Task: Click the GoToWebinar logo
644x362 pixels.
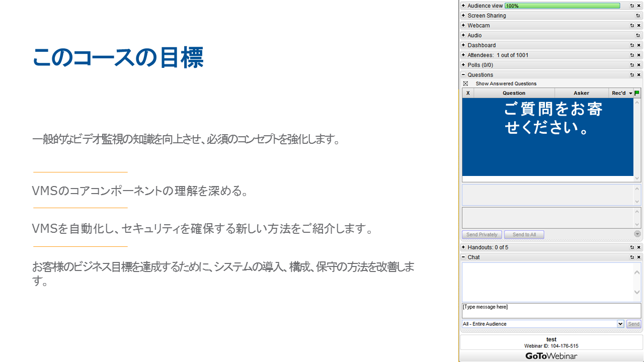Action: (x=551, y=356)
